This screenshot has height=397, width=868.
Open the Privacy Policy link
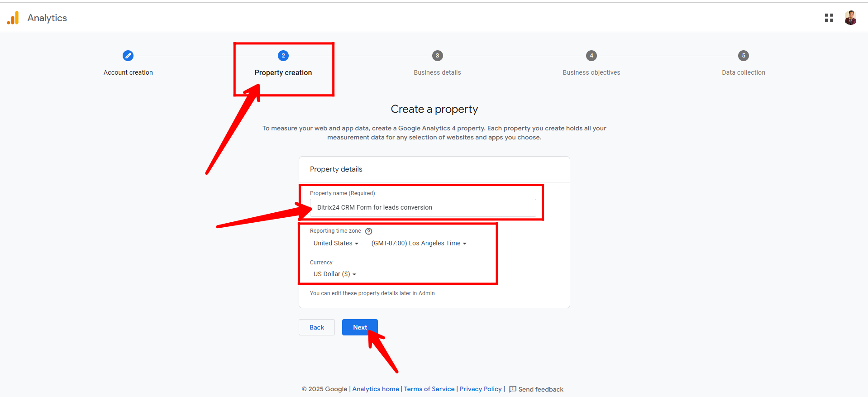point(481,389)
